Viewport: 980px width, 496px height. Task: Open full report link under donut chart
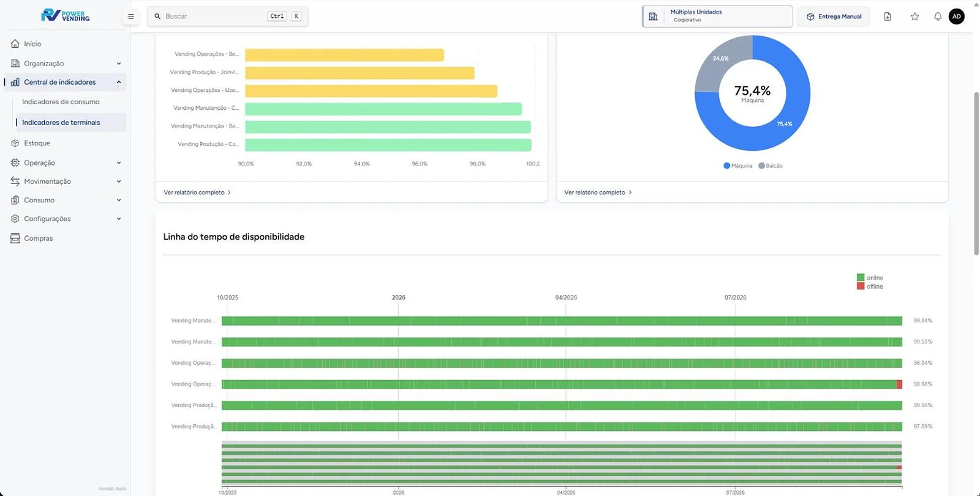click(598, 193)
